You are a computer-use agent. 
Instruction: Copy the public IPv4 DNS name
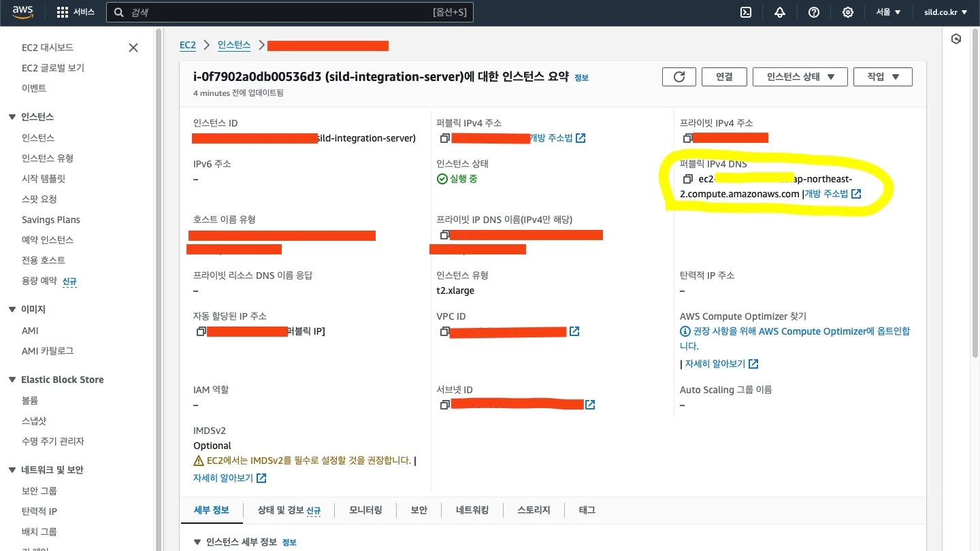[688, 179]
